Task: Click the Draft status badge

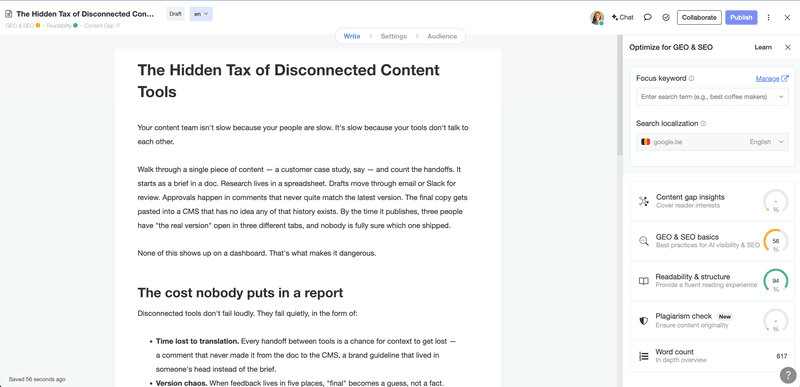Action: point(176,14)
